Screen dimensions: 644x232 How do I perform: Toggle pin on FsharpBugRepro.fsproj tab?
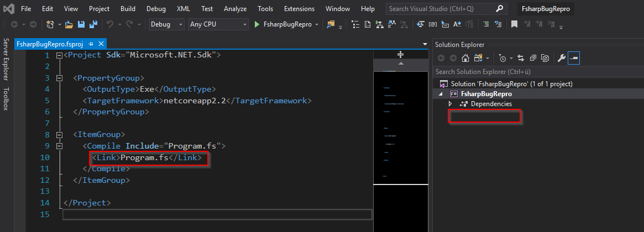coord(91,44)
